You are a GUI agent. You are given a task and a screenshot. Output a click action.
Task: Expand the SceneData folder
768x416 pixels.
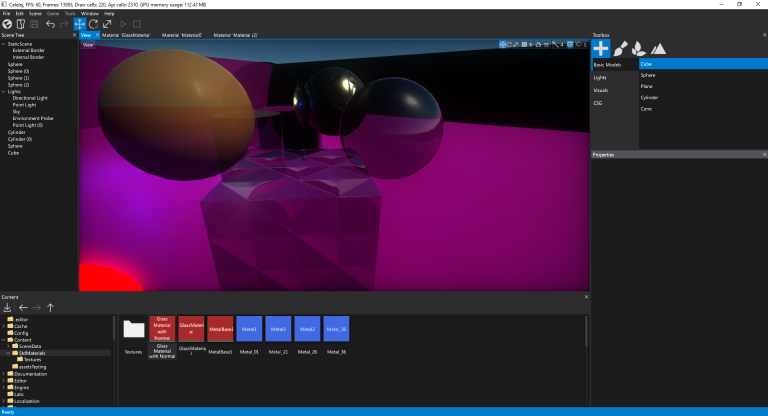point(8,346)
